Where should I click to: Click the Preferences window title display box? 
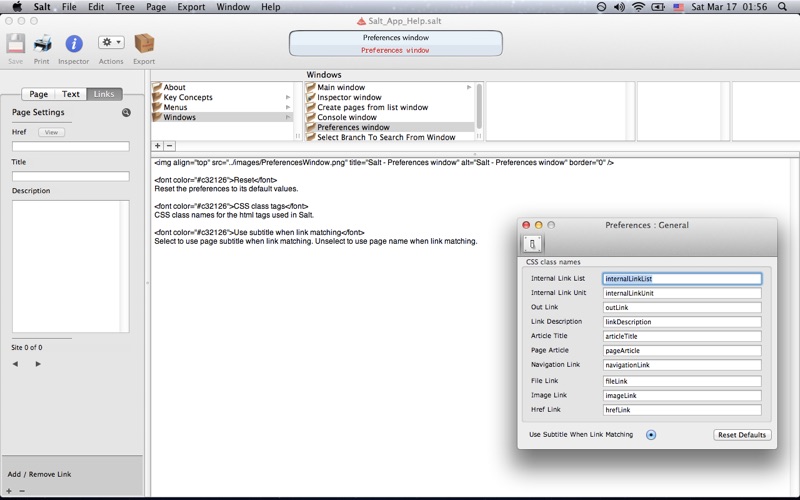pyautogui.click(x=395, y=44)
